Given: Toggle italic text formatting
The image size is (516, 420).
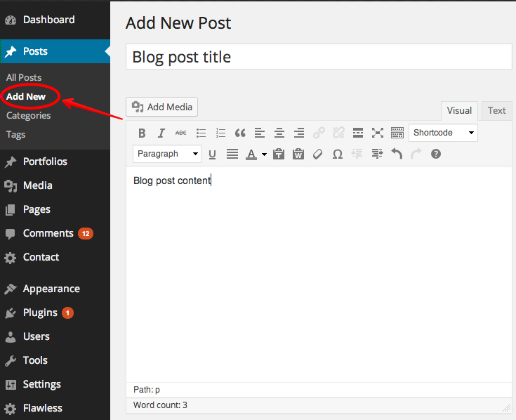Looking at the screenshot, I should click(x=161, y=133).
